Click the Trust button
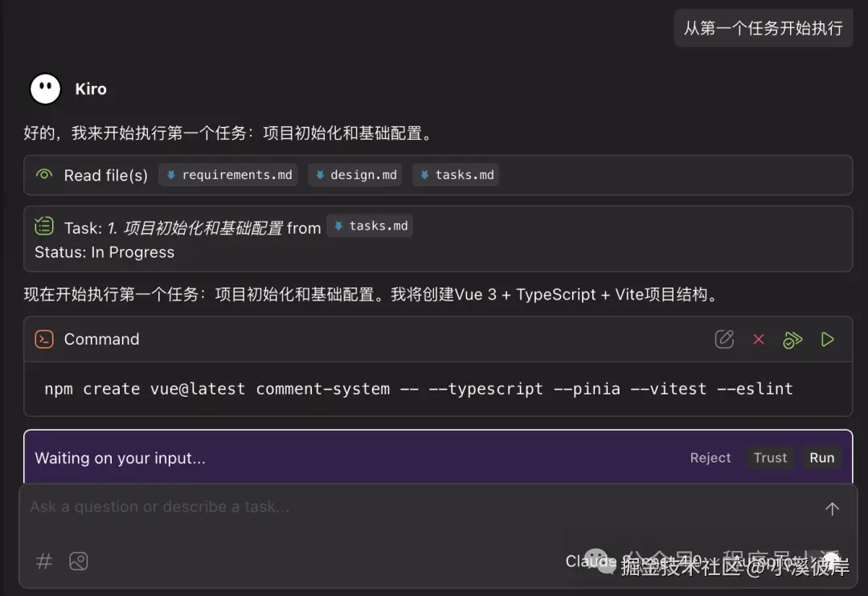The height and width of the screenshot is (596, 868). tap(770, 457)
